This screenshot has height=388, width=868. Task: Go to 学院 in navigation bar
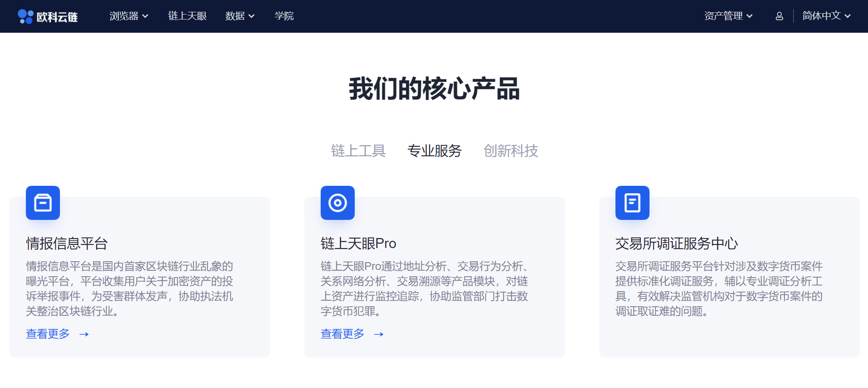[x=284, y=16]
